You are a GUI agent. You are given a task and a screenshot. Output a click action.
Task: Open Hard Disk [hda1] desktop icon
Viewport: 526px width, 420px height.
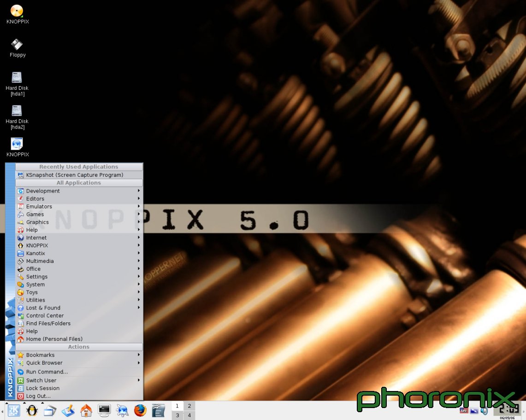click(17, 78)
